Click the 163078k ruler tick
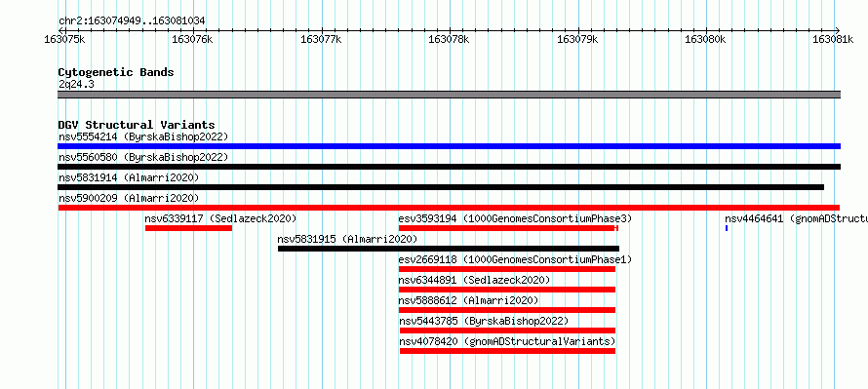The image size is (868, 389). [449, 39]
